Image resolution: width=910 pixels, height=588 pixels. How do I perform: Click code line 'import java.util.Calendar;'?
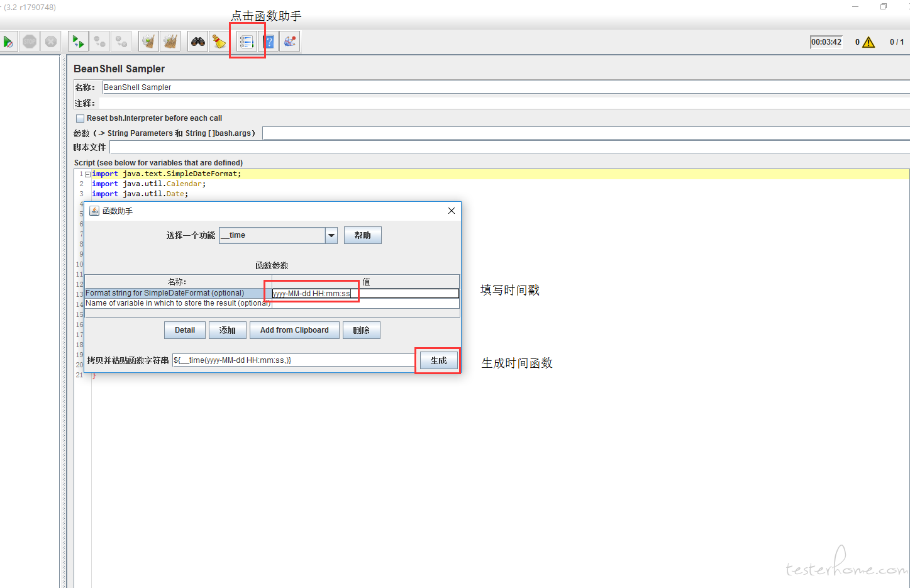click(x=148, y=184)
